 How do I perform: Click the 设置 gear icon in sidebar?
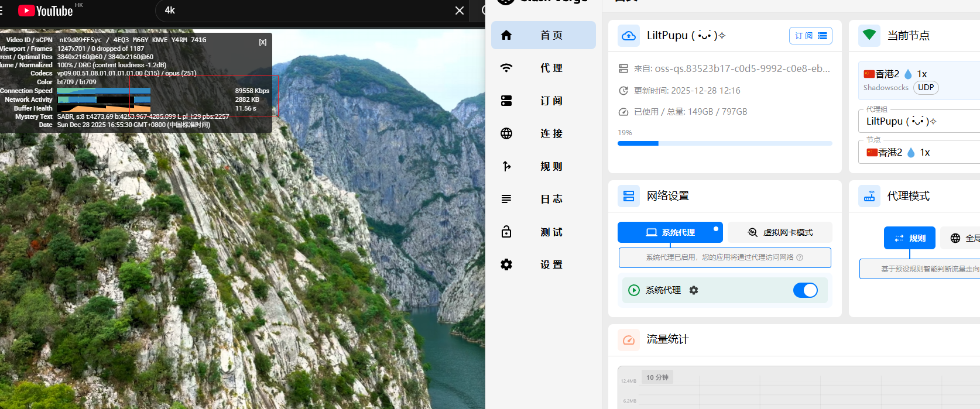pos(506,264)
